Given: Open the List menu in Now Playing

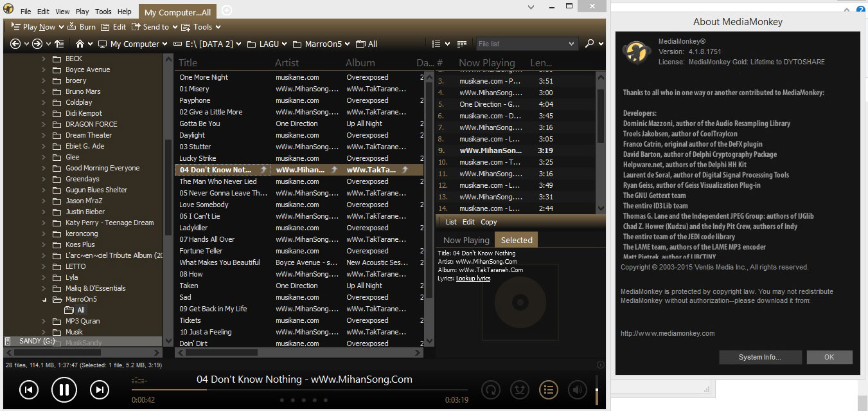Looking at the screenshot, I should click(x=451, y=222).
